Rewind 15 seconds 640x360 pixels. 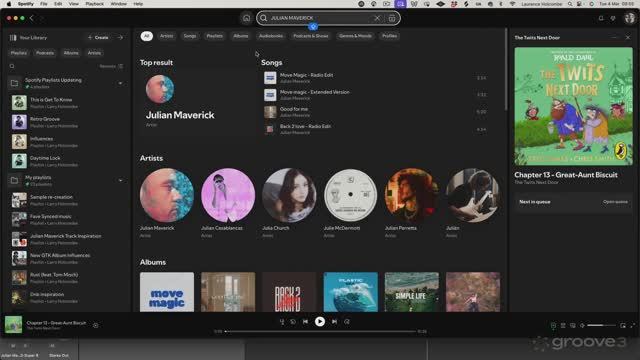tap(293, 322)
